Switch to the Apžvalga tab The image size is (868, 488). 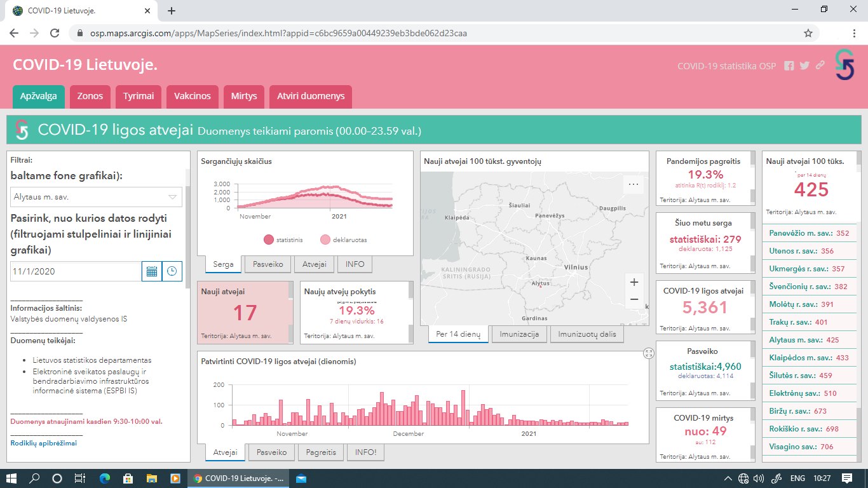click(x=39, y=97)
